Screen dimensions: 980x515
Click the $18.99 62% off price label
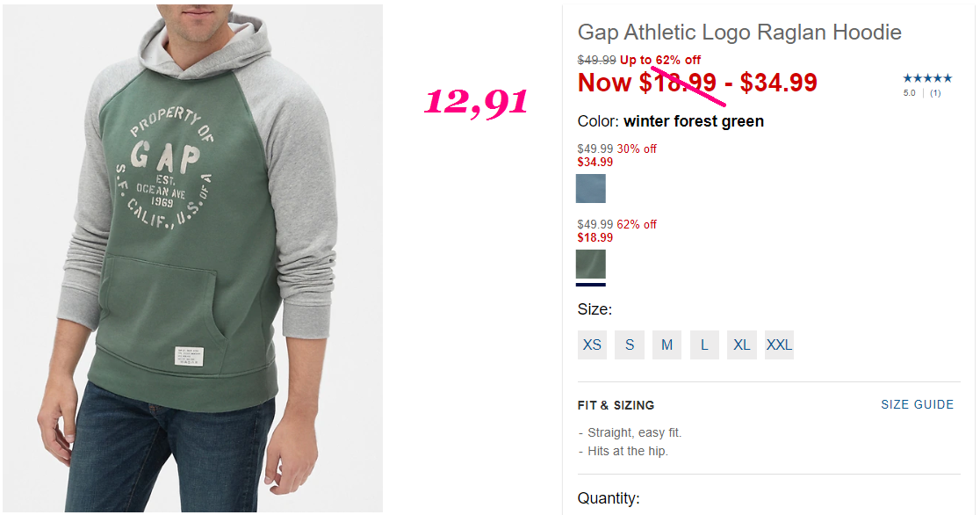click(616, 231)
